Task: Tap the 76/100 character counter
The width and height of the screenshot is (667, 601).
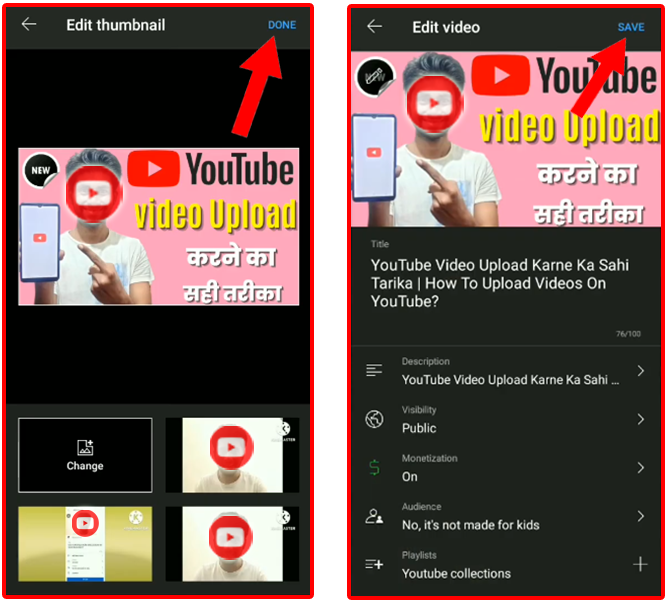Action: (628, 334)
